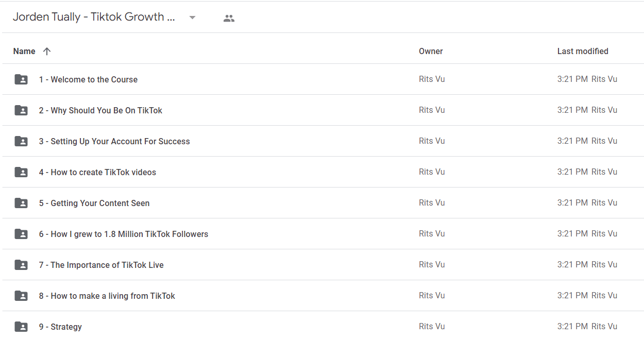Click 3:21 PM modified time for Strategy
Image resolution: width=644 pixels, height=339 pixels.
click(x=572, y=327)
